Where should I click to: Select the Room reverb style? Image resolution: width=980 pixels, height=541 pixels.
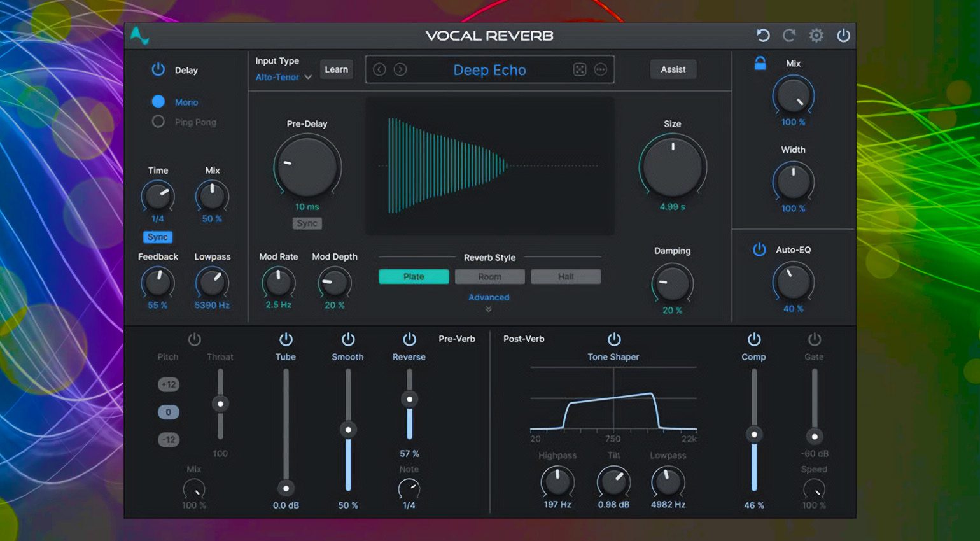pos(489,277)
